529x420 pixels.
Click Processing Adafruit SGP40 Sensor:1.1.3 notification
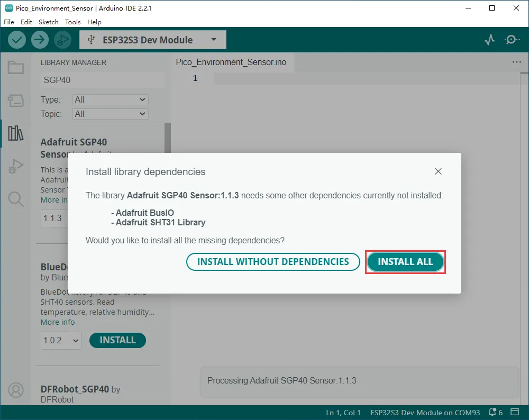[x=360, y=381]
